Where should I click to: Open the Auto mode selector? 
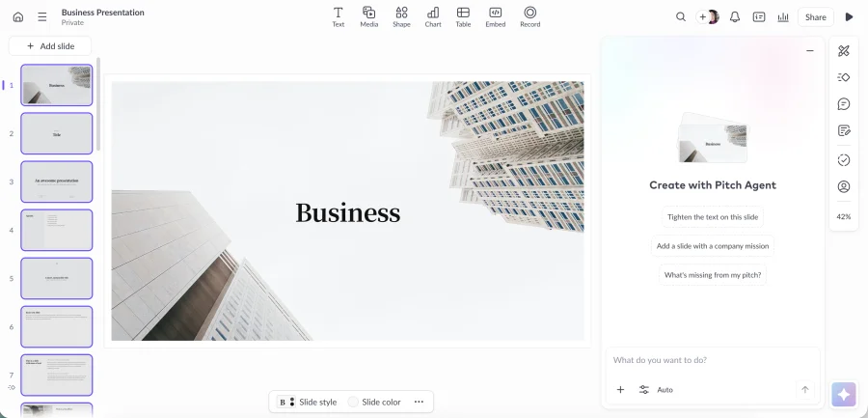[656, 390]
